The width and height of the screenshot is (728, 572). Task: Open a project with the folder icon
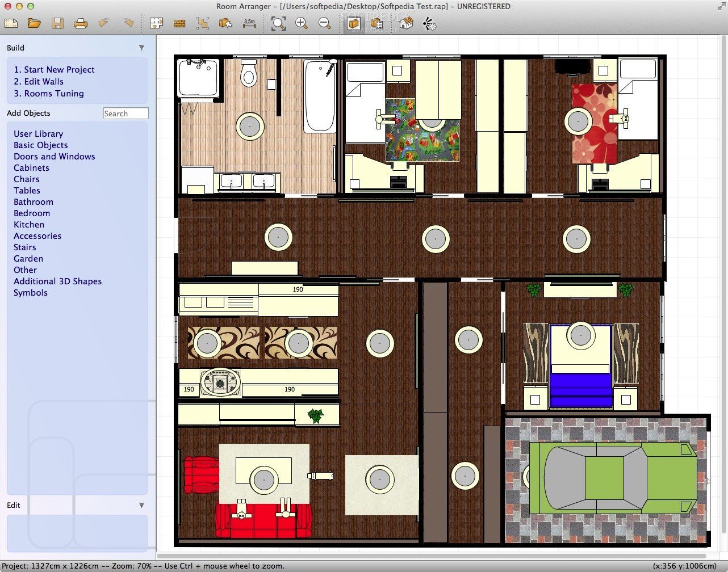[34, 23]
